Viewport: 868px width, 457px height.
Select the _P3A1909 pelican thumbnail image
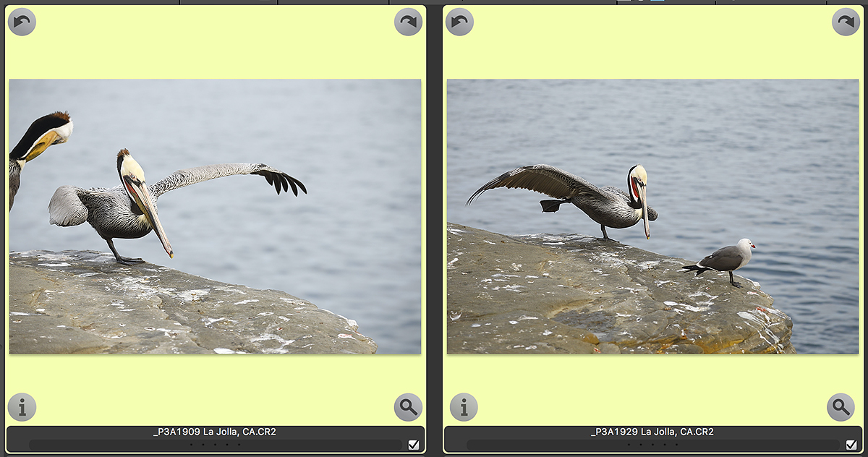215,216
